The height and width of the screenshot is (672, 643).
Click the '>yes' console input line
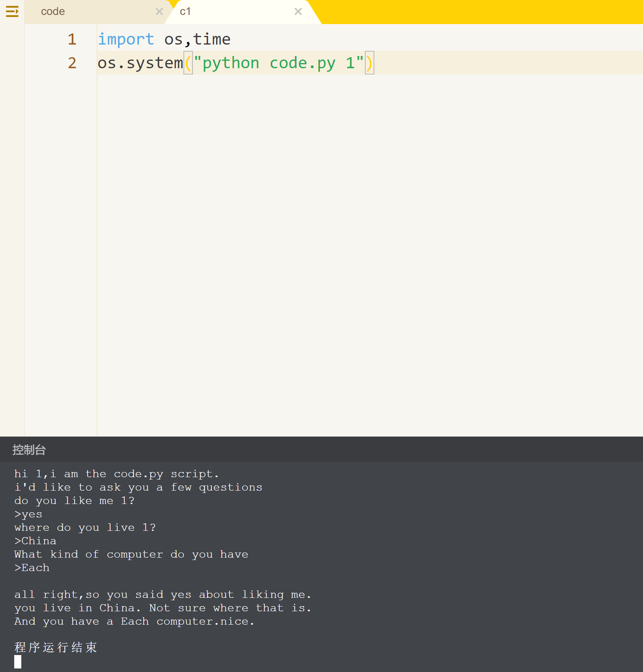pos(28,514)
